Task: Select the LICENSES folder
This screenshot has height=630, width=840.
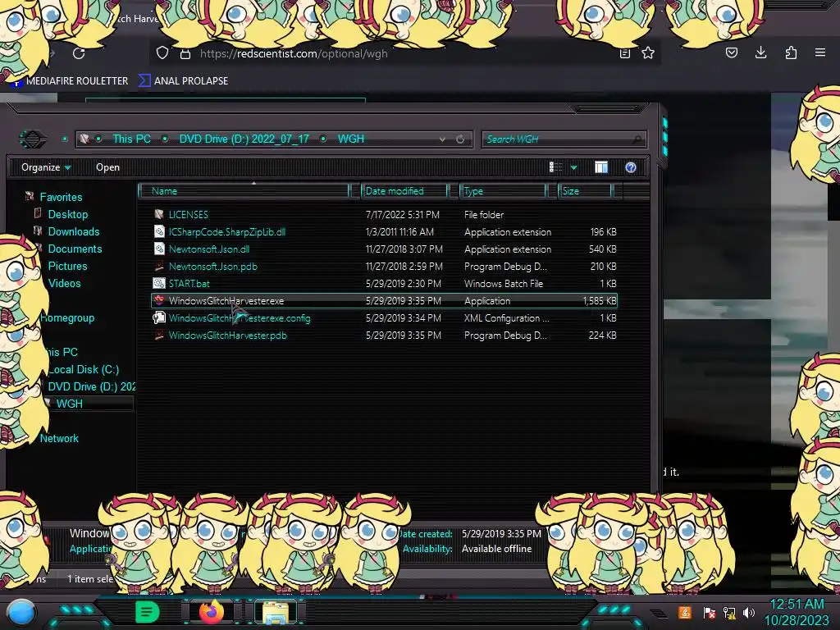Action: pyautogui.click(x=384, y=214)
